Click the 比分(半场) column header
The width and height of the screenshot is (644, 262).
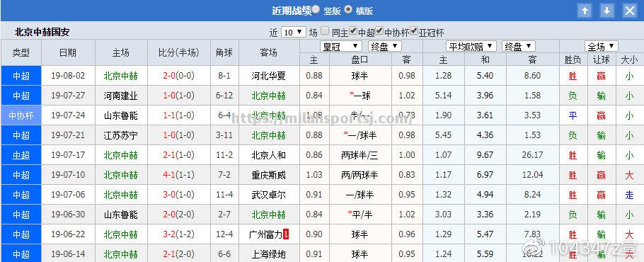point(178,52)
